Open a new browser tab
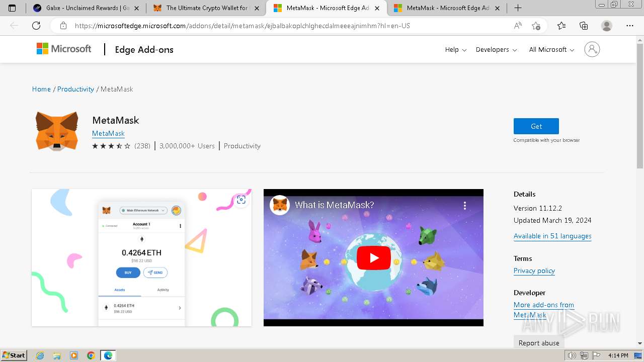 coord(518,8)
